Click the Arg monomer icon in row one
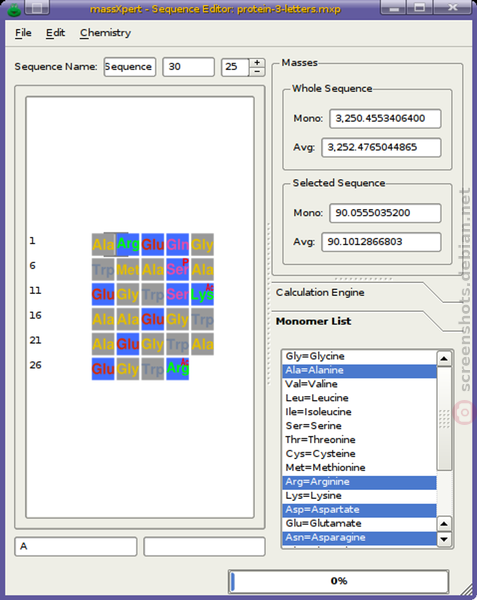This screenshot has height=600, width=477. pos(128,244)
